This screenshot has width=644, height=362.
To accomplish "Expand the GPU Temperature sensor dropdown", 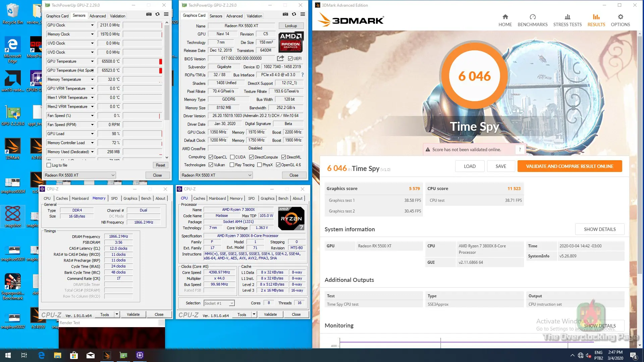I will tap(92, 61).
